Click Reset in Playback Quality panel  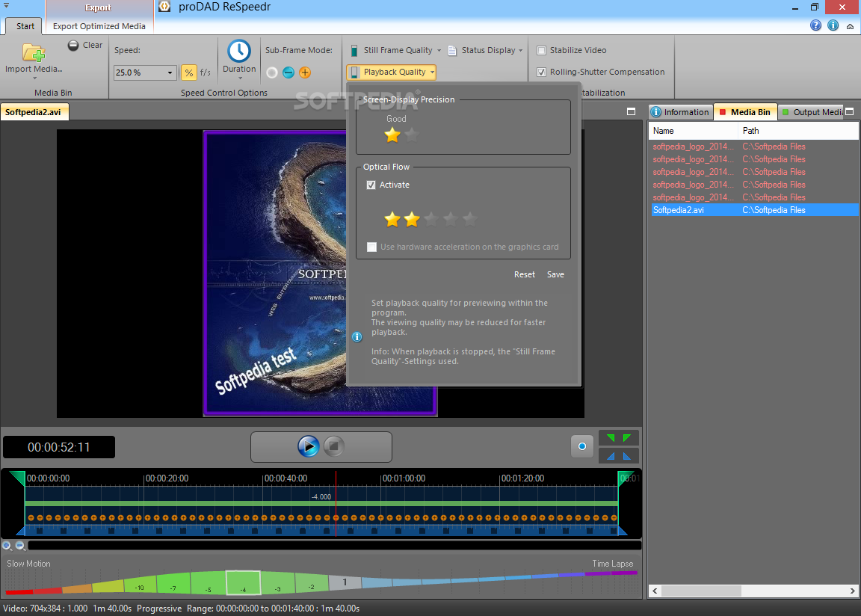click(525, 274)
